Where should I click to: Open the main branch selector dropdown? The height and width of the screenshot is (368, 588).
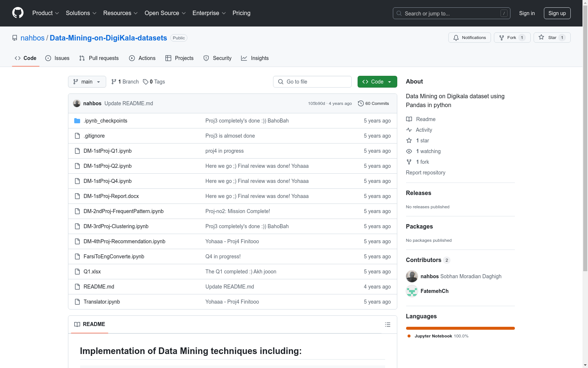[x=87, y=82]
